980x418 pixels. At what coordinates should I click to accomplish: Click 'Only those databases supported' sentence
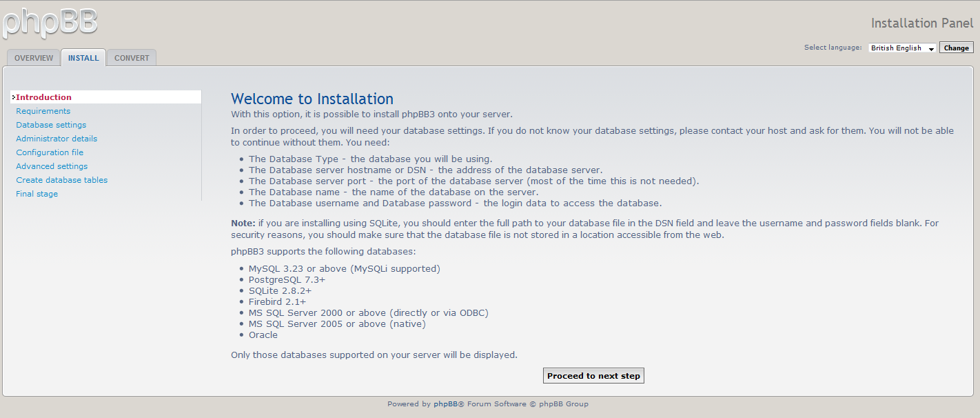coord(374,355)
